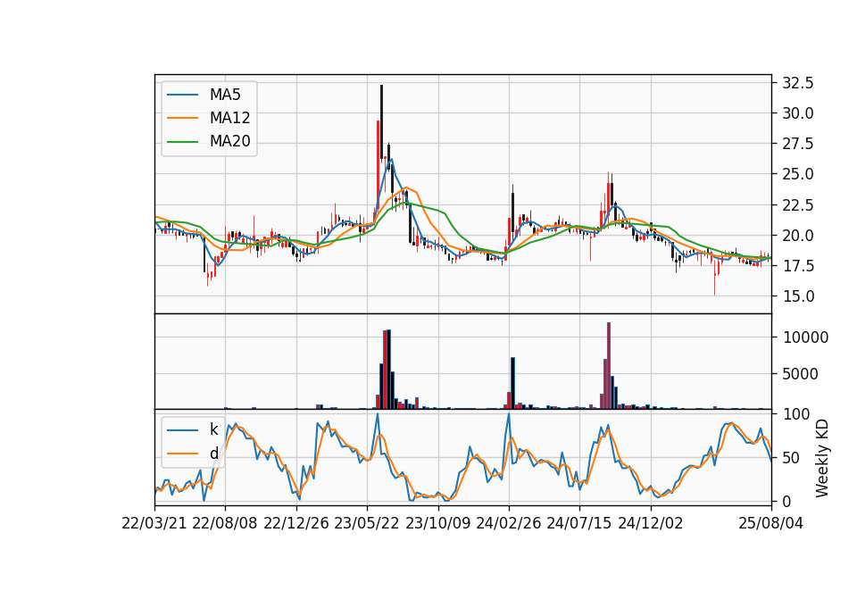Click the 24/07/15 date tick label

[x=579, y=523]
